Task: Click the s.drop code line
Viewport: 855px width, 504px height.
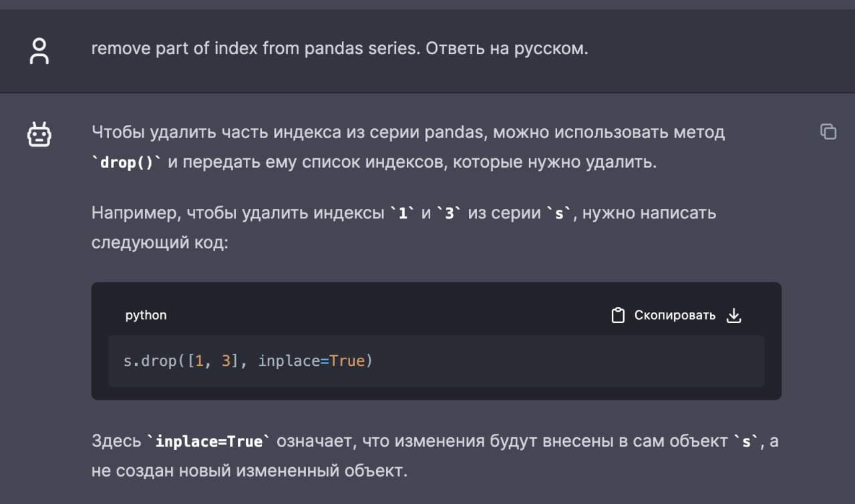Action: pos(248,361)
